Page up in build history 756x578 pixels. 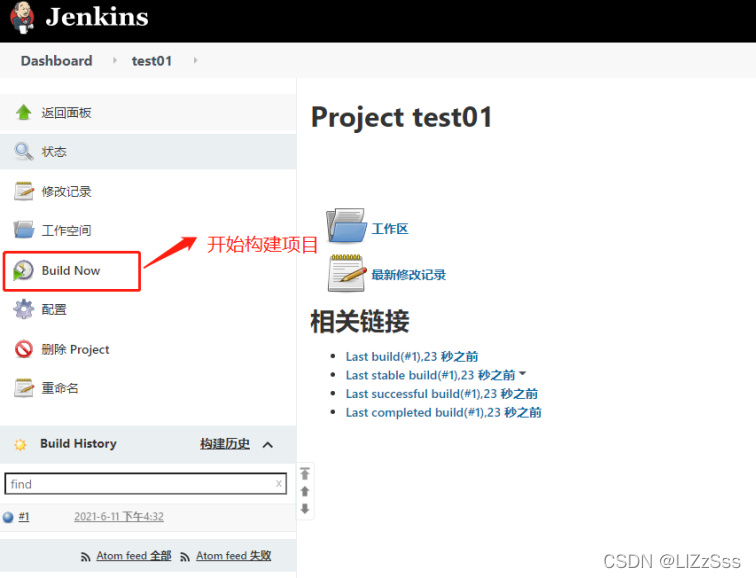coord(305,492)
